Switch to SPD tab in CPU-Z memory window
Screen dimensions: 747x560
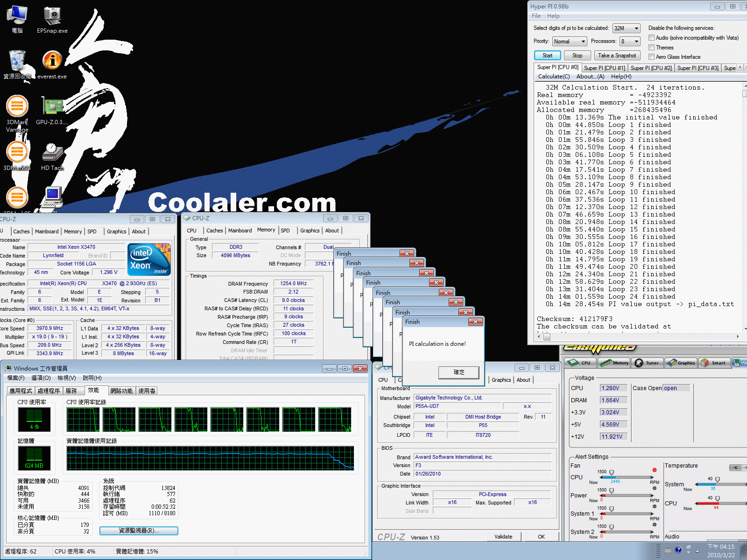[285, 231]
